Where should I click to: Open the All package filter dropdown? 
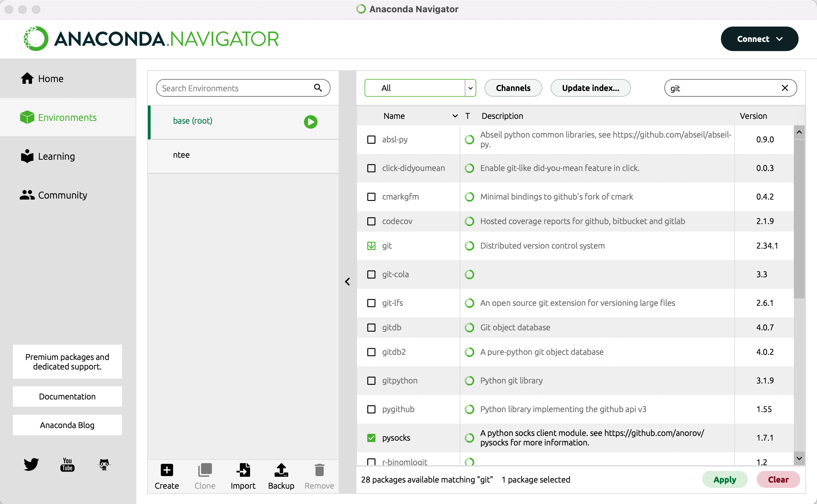pos(420,88)
